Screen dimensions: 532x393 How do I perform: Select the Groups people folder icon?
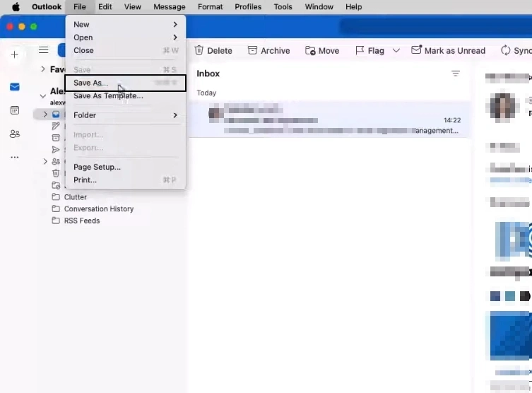[56, 161]
